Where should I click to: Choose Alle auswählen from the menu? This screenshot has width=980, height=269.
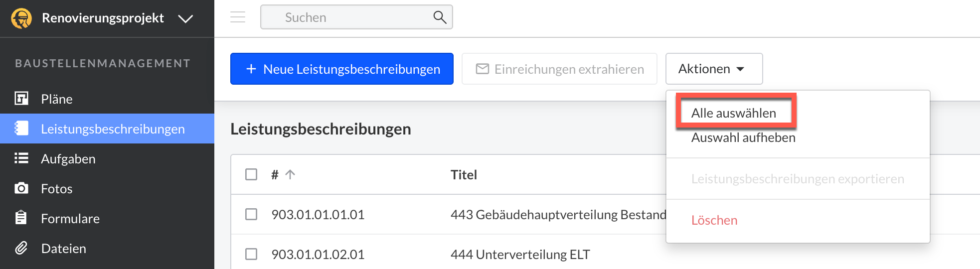[733, 113]
